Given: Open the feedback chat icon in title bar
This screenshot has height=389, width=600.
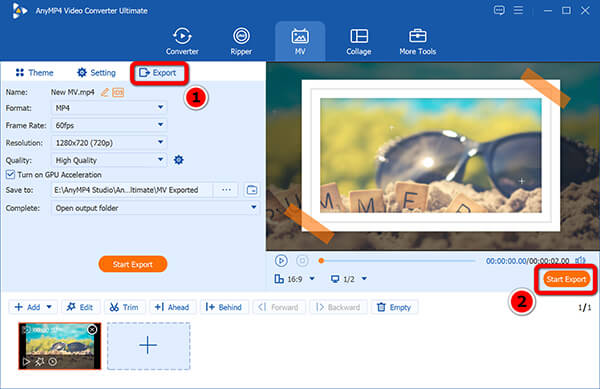Looking at the screenshot, I should point(499,10).
